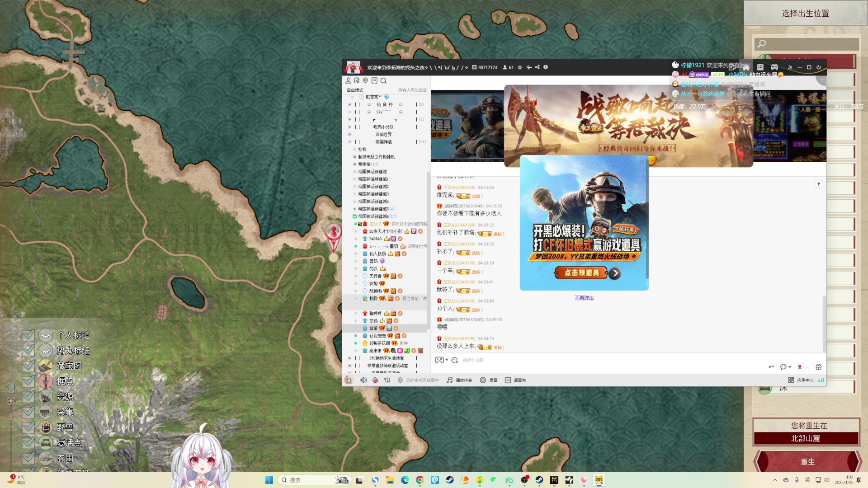Collapse the 帝国神话新疆域6 sub-channel
868x488 pixels.
[354, 216]
